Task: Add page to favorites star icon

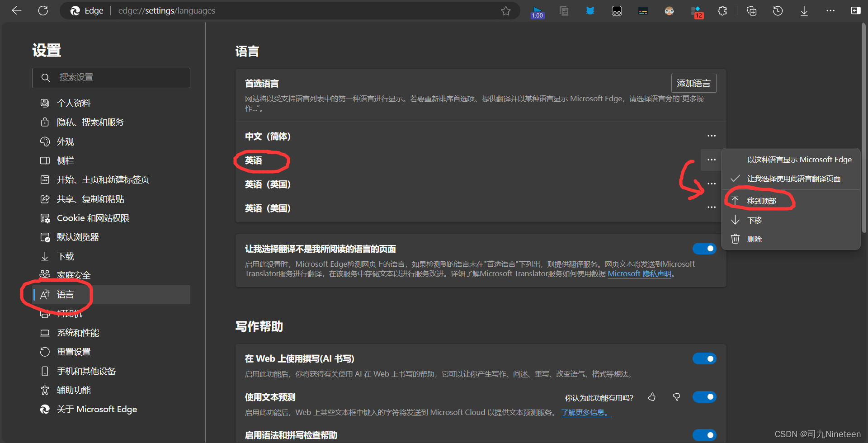Action: [505, 11]
